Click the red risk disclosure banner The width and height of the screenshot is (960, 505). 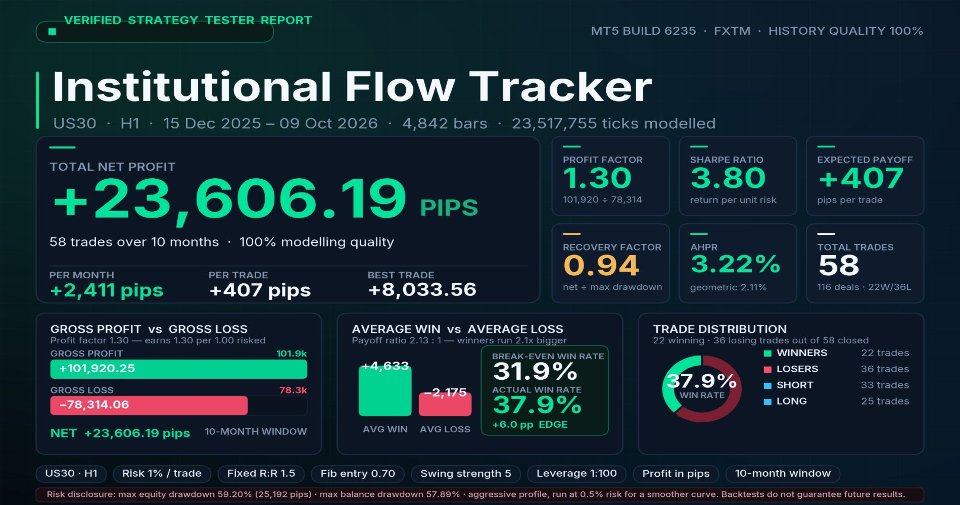(480, 495)
